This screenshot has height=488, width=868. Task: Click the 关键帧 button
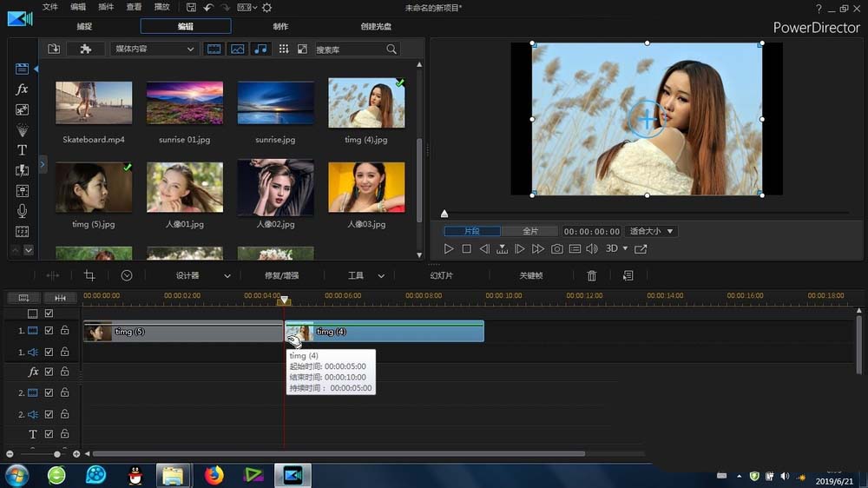click(531, 275)
